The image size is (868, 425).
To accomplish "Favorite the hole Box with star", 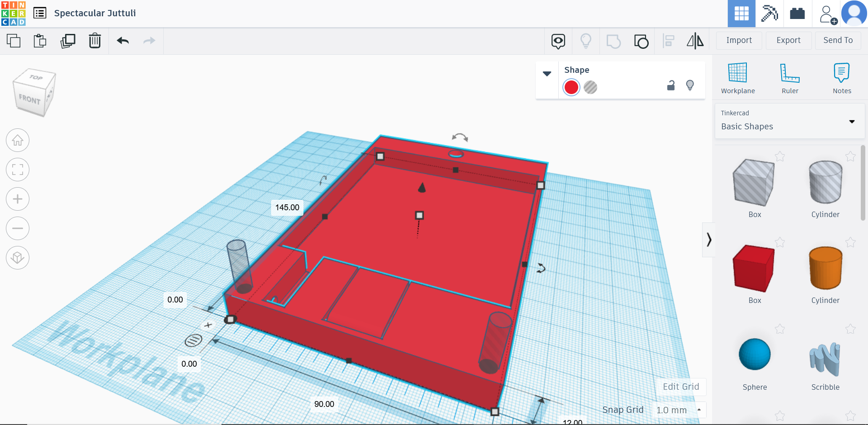I will pos(780,156).
